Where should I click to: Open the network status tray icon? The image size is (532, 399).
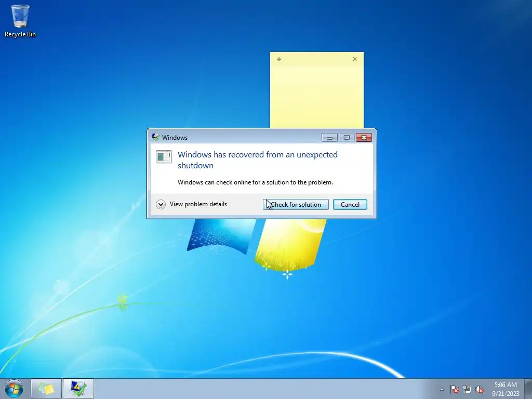pos(467,389)
